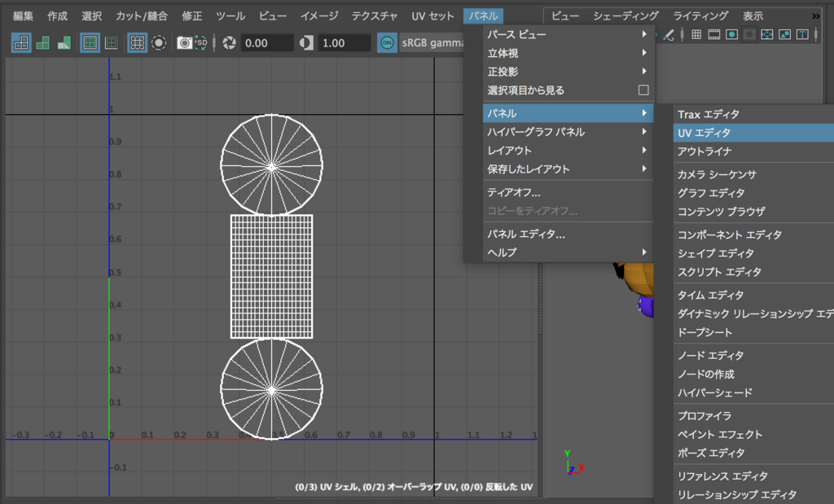Viewport: 834px width, 504px height.
Task: Open the viewport 表示 menu
Action: coord(753,16)
